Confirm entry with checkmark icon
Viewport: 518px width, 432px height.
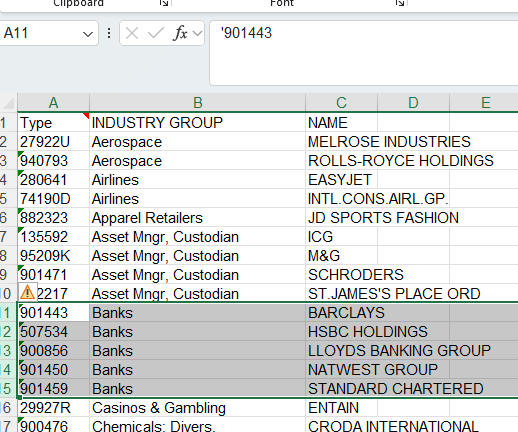pyautogui.click(x=155, y=33)
